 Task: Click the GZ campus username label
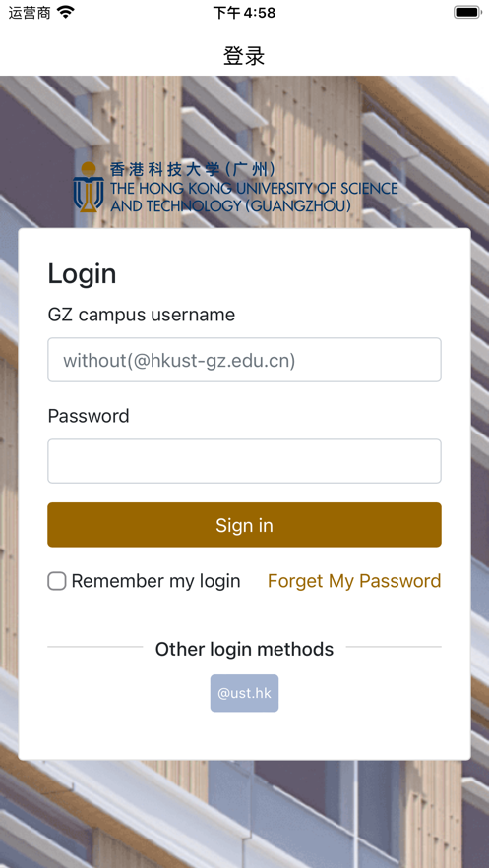[x=142, y=315]
